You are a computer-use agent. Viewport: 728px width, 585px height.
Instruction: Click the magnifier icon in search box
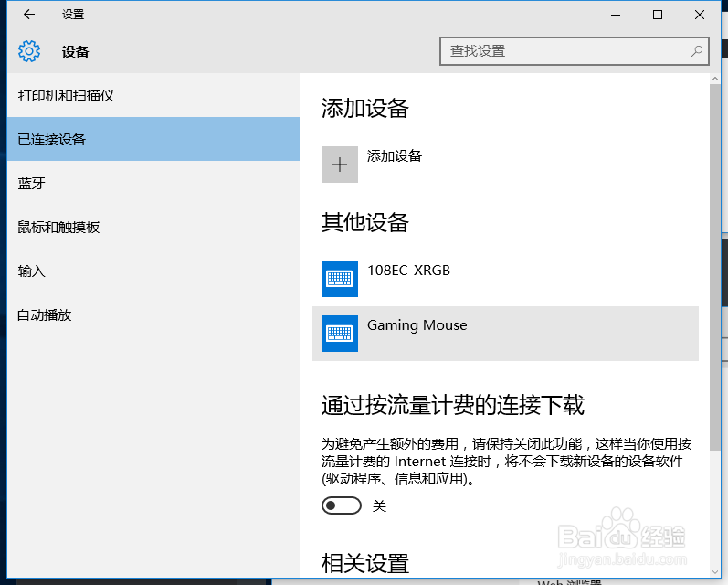(x=696, y=51)
